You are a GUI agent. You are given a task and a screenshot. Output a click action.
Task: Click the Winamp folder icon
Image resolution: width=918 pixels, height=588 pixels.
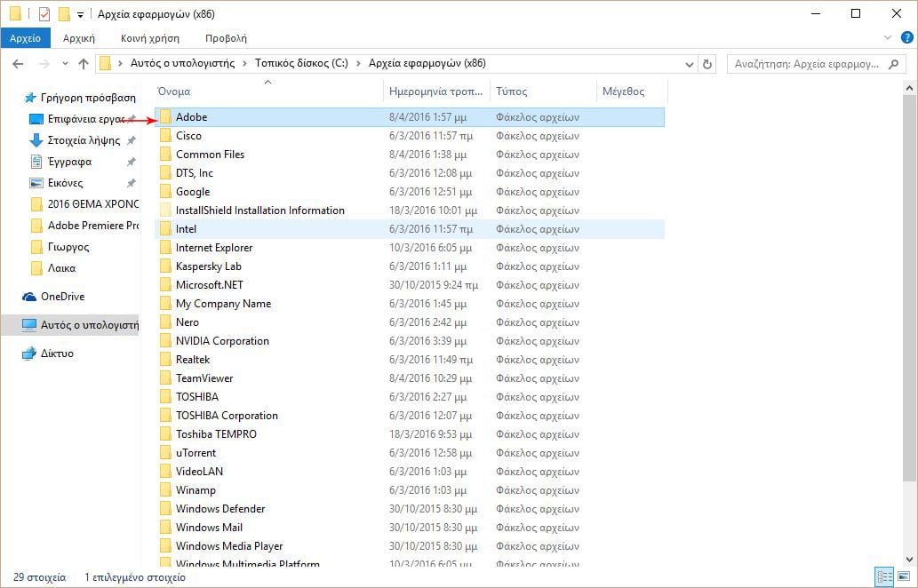[x=165, y=490]
